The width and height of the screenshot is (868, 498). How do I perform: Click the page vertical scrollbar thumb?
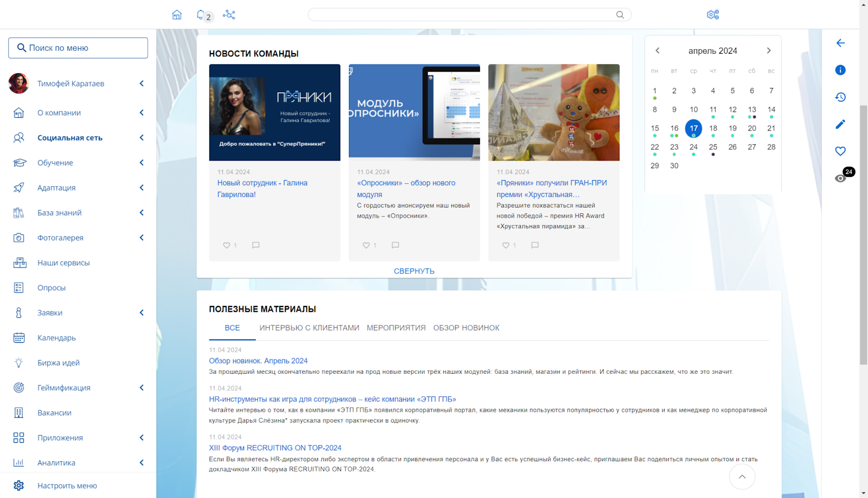(863, 233)
